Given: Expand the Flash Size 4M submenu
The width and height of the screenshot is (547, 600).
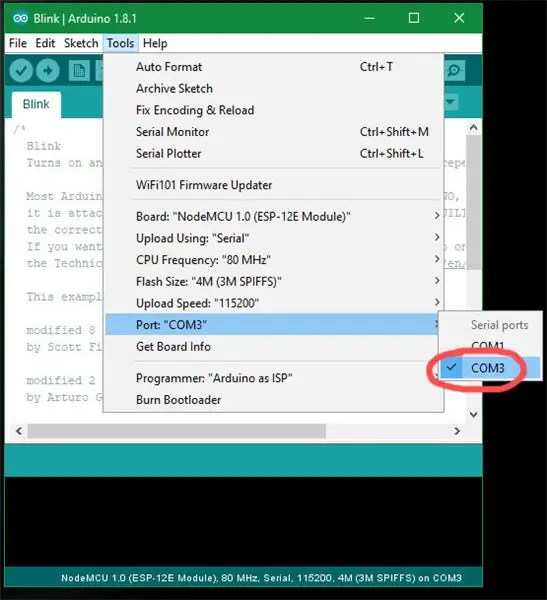Looking at the screenshot, I should (273, 282).
